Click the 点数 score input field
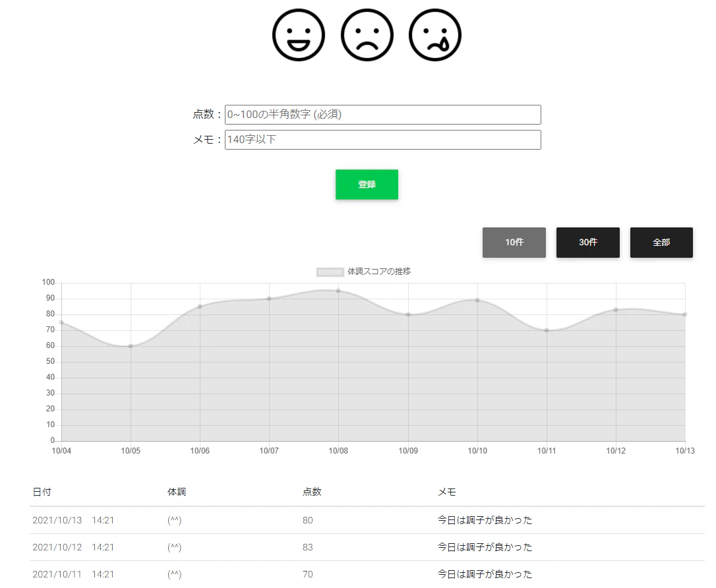 382,115
